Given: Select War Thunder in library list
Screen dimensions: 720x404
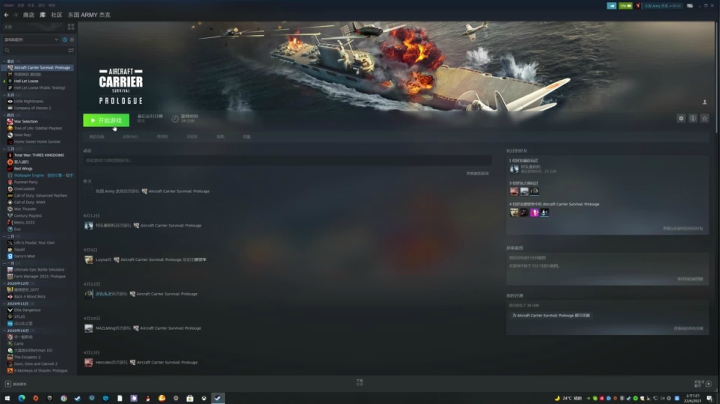Looking at the screenshot, I should (25, 209).
